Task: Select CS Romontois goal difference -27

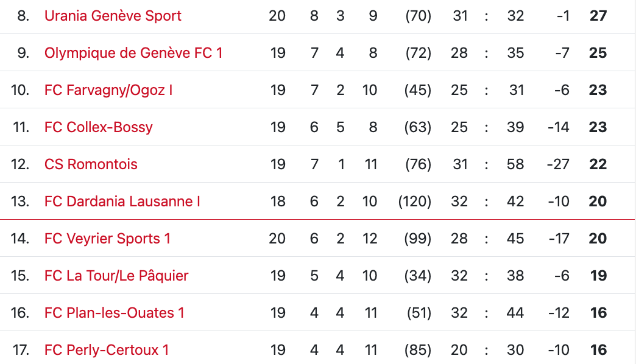Action: (x=558, y=164)
